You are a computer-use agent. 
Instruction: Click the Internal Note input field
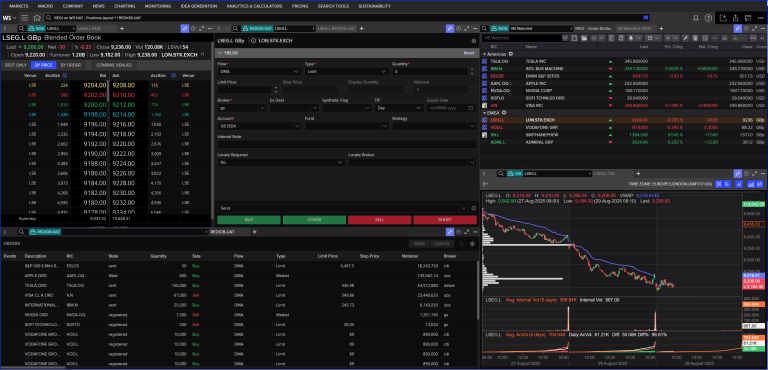[x=347, y=144]
